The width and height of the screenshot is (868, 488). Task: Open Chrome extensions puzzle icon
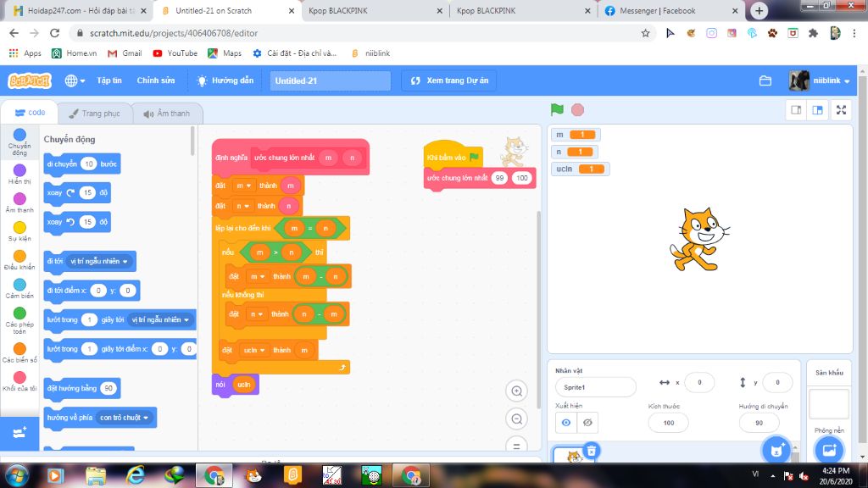click(813, 33)
